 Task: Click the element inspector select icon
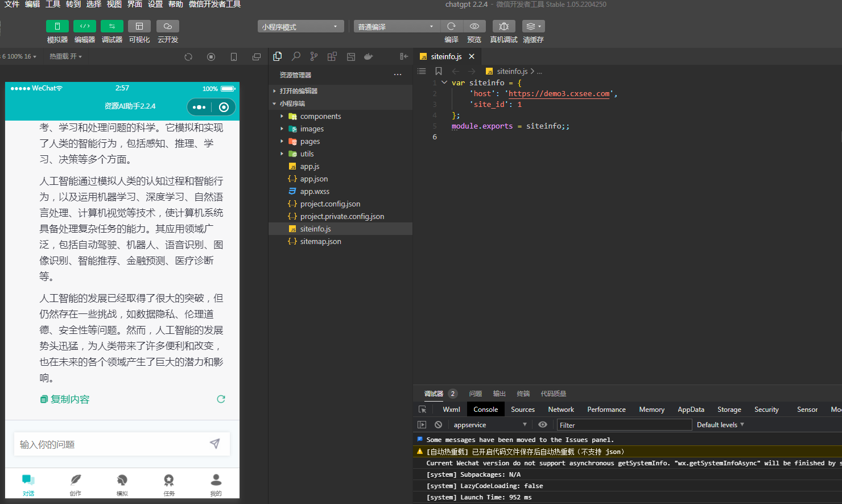[422, 410]
